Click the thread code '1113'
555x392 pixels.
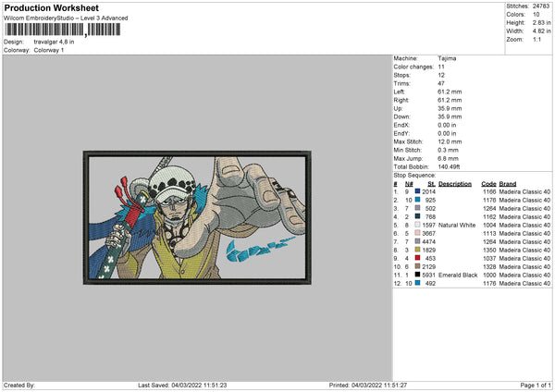point(489,233)
